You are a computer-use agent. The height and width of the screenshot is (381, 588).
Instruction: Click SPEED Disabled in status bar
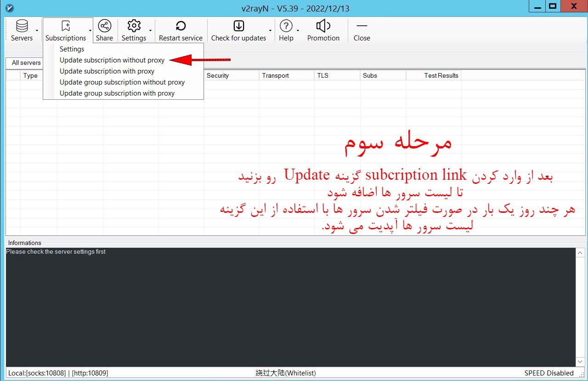549,373
